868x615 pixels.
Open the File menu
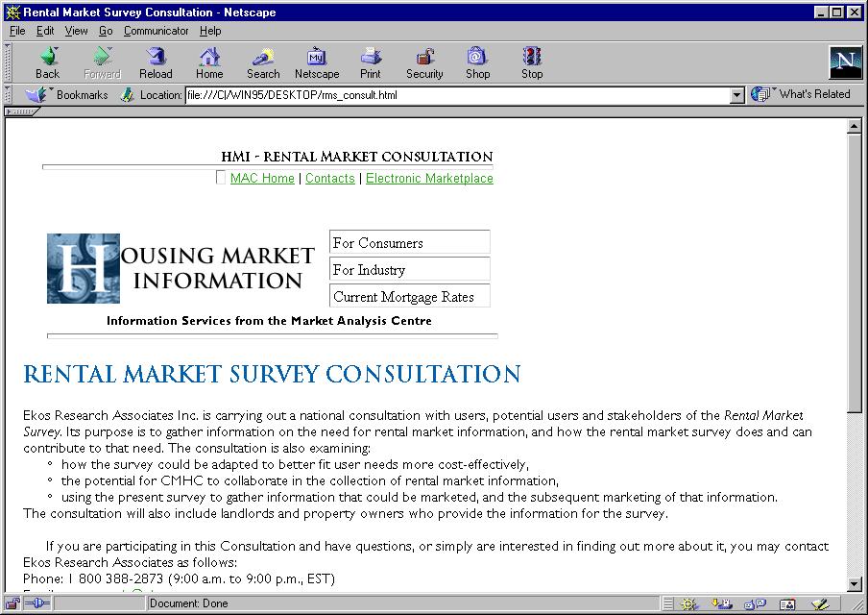click(17, 31)
